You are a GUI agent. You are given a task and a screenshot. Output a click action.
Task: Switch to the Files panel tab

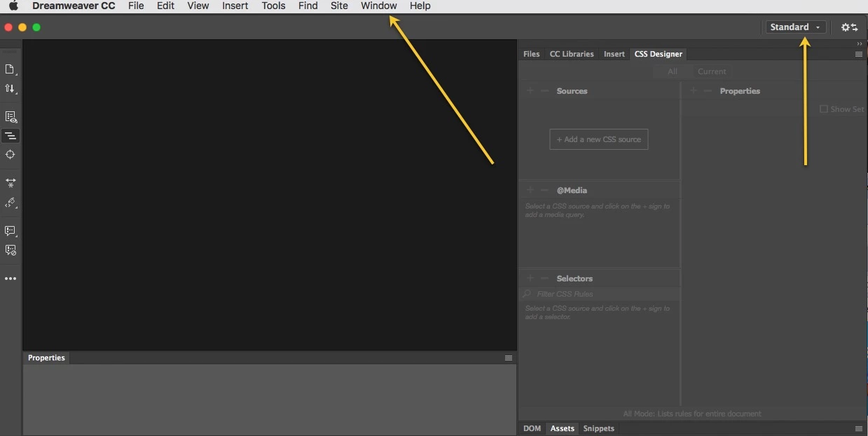coord(532,54)
